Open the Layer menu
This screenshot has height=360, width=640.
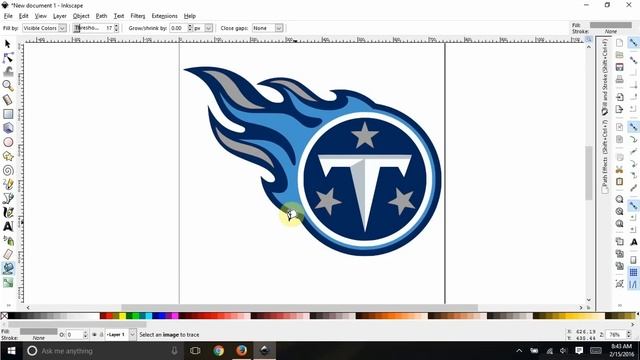tap(60, 16)
